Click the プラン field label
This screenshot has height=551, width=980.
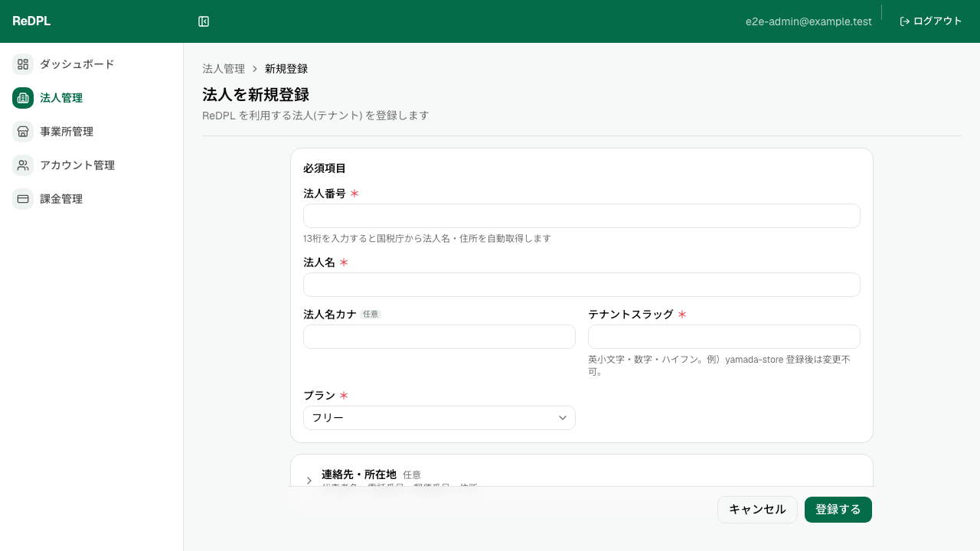319,396
